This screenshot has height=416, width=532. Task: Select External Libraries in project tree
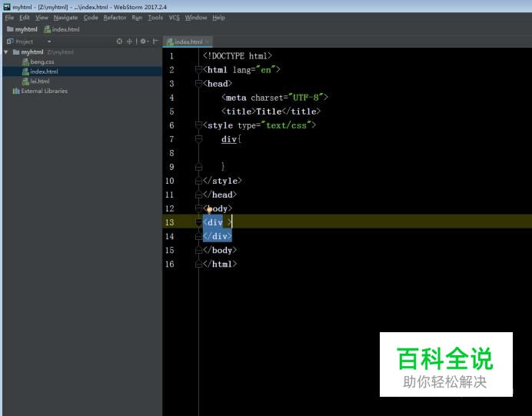tap(44, 91)
